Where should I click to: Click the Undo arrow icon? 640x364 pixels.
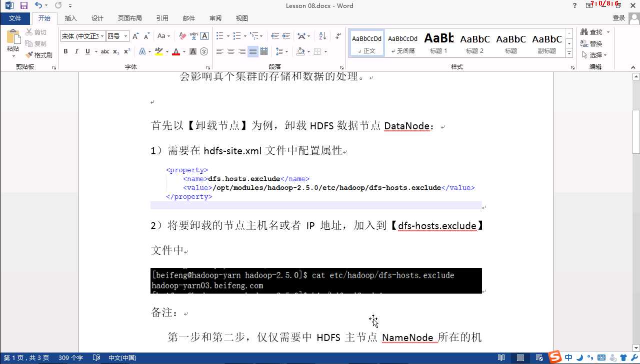point(38,5)
